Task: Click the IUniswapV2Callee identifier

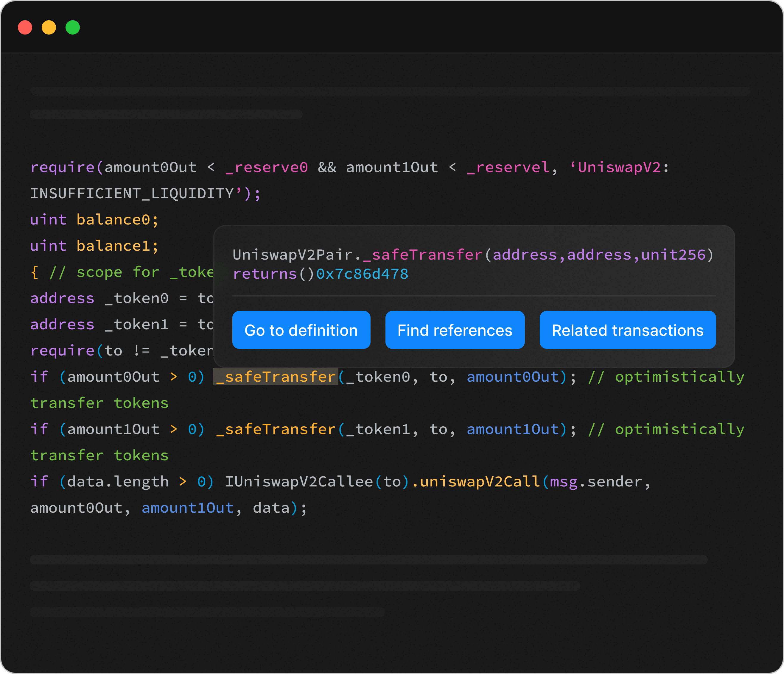Action: pos(299,481)
